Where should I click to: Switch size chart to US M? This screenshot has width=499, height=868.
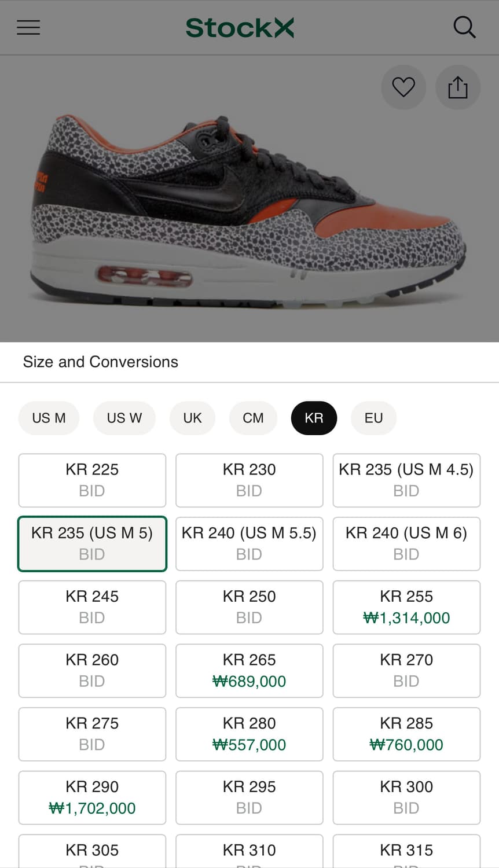pyautogui.click(x=49, y=418)
